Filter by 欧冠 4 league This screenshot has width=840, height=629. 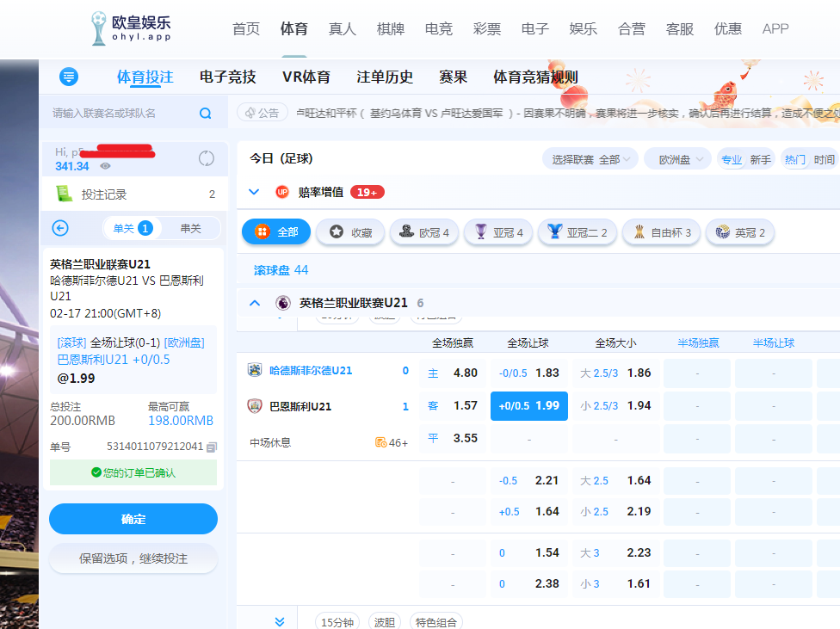[x=423, y=231]
